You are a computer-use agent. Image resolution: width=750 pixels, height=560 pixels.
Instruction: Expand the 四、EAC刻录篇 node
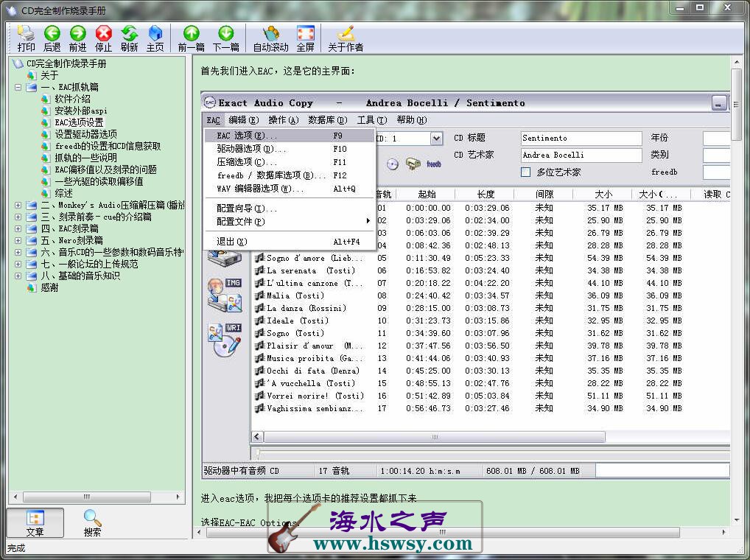pyautogui.click(x=18, y=228)
